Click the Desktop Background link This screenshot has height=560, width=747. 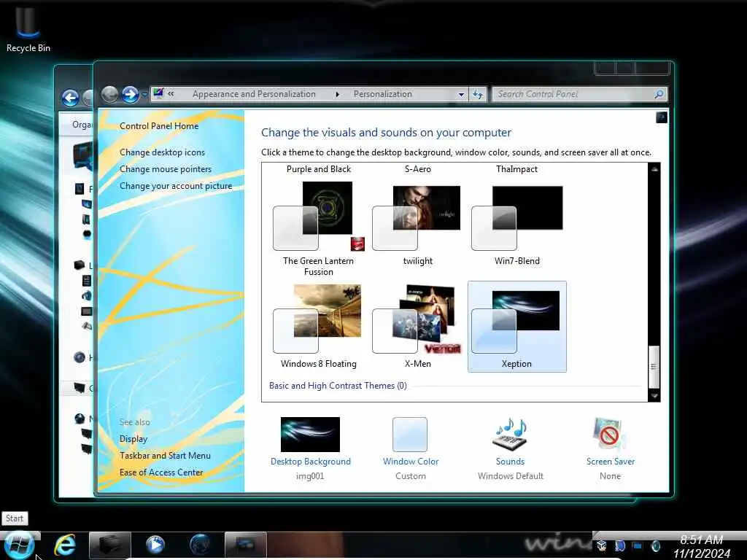pos(311,462)
